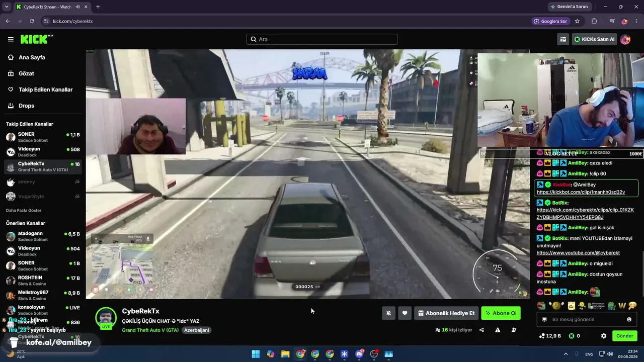The height and width of the screenshot is (362, 644).
Task: Open OBS Studio from taskbar
Action: coord(374,354)
